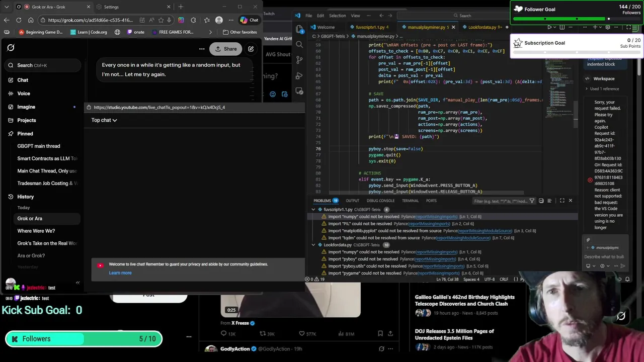Open the VS Code Selection menu
Image resolution: width=644 pixels, height=362 pixels.
[337, 16]
